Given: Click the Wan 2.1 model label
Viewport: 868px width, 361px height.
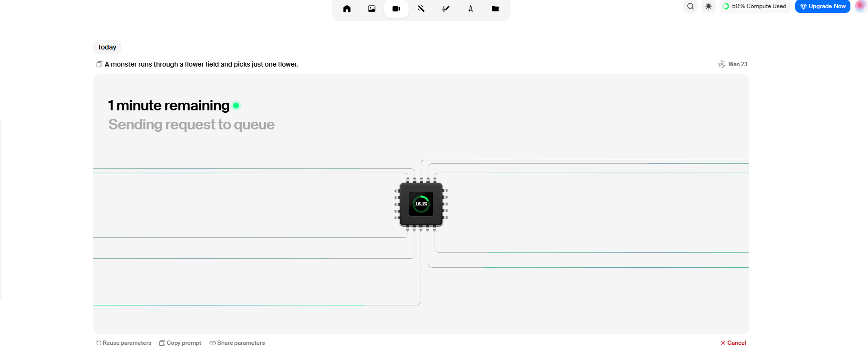Looking at the screenshot, I should [733, 64].
